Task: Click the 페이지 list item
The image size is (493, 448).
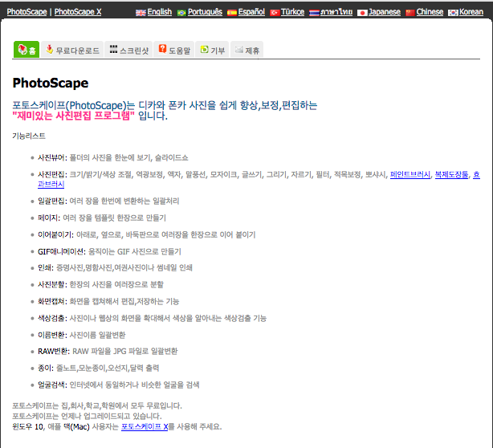Action: (x=102, y=218)
